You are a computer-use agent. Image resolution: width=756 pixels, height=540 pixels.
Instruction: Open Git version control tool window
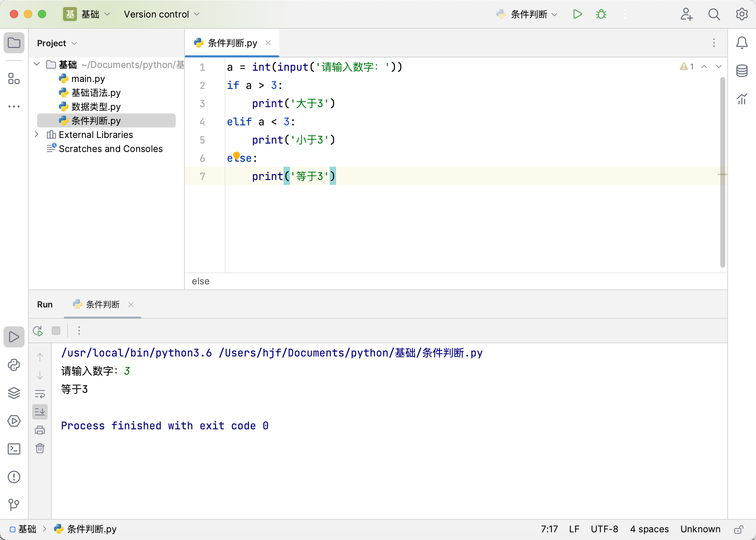[x=14, y=505]
